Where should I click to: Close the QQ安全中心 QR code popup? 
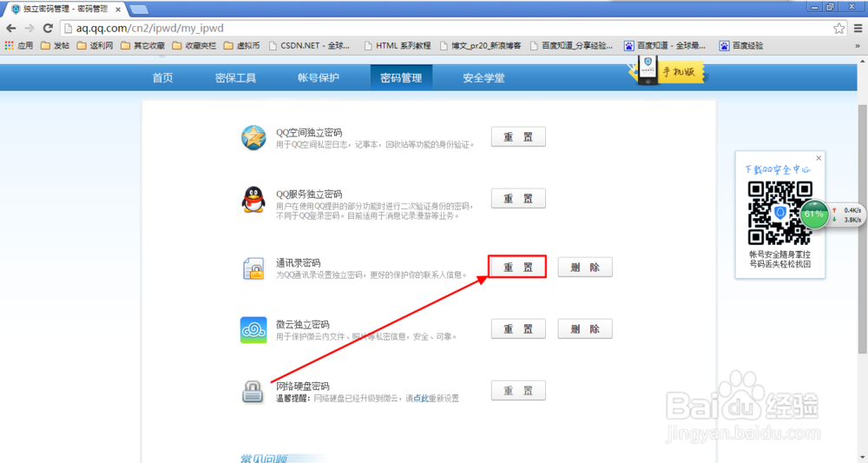(819, 158)
